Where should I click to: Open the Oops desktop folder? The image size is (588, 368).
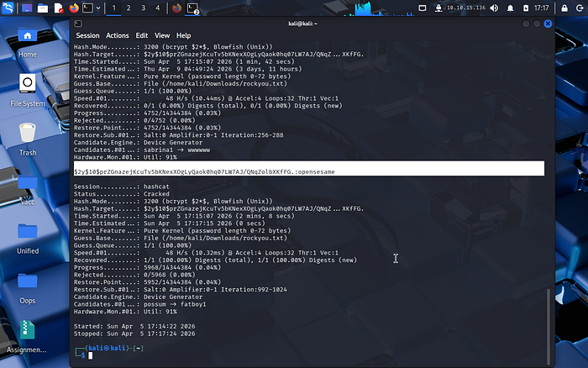[28, 288]
